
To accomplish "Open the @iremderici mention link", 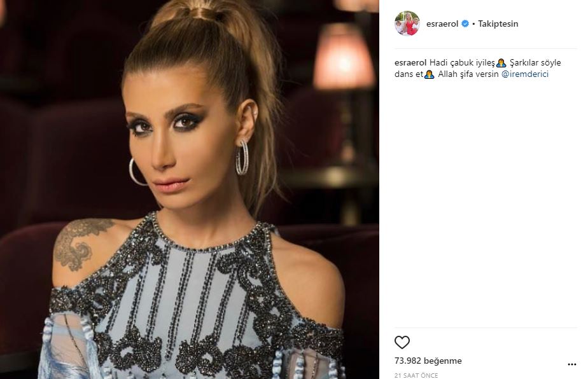I will pyautogui.click(x=524, y=74).
